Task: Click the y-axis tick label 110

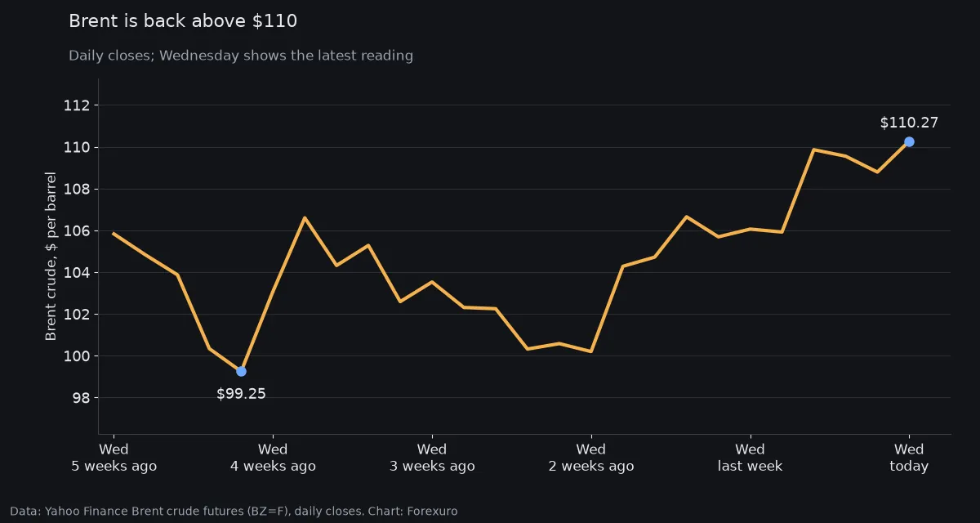Action: pyautogui.click(x=76, y=147)
